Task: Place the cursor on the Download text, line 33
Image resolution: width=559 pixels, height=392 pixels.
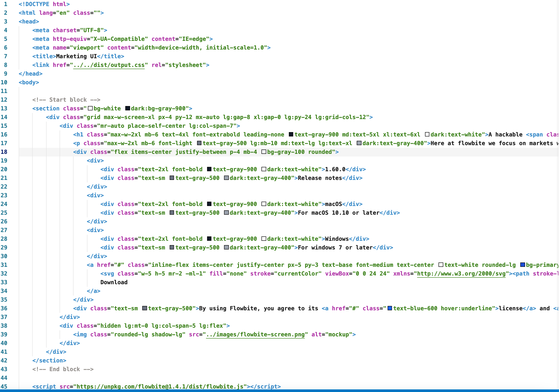Action: pos(114,282)
